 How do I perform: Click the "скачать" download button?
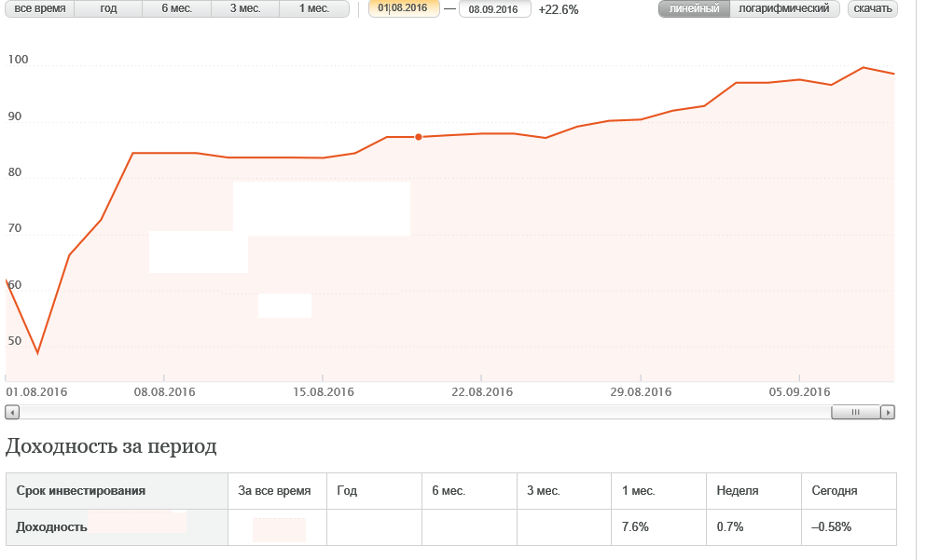[x=873, y=8]
